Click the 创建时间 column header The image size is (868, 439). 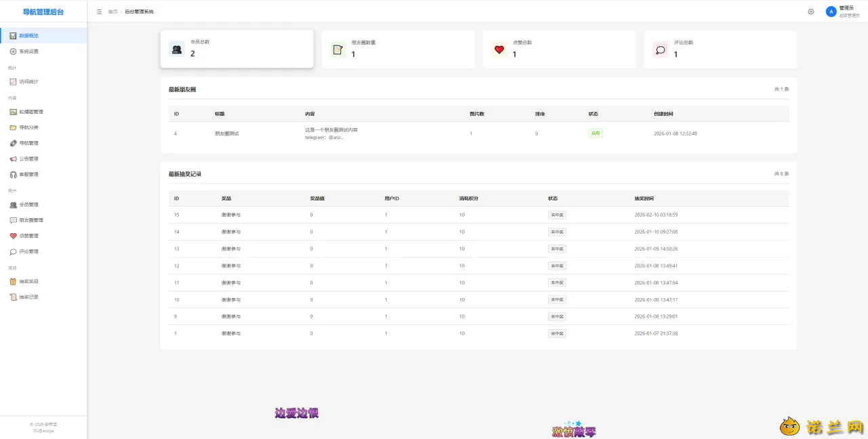click(x=664, y=114)
